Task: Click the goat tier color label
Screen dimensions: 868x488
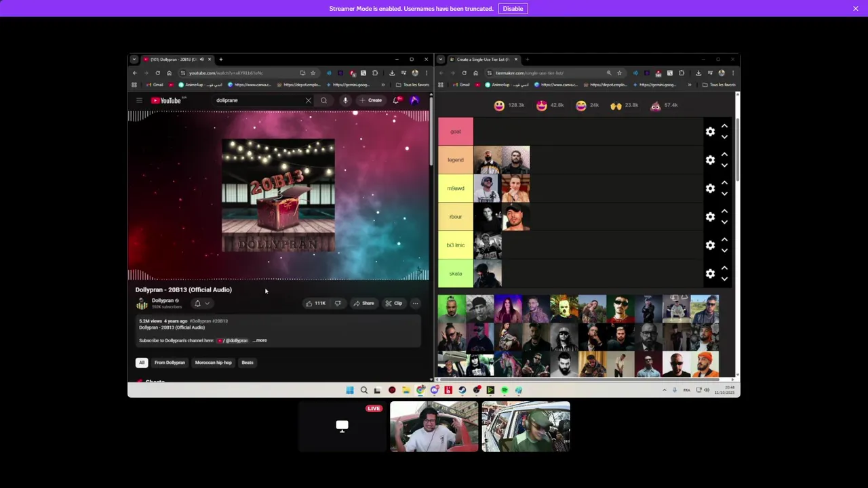Action: [456, 131]
